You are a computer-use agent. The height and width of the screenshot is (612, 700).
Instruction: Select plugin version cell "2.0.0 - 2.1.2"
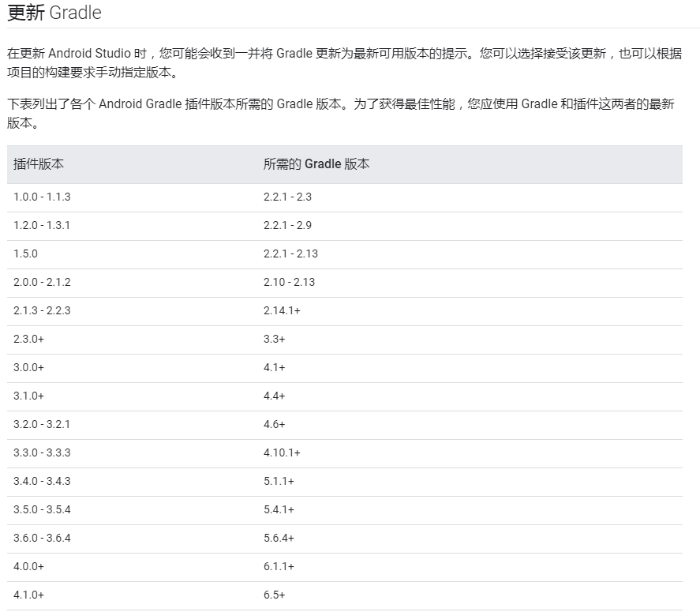[42, 283]
